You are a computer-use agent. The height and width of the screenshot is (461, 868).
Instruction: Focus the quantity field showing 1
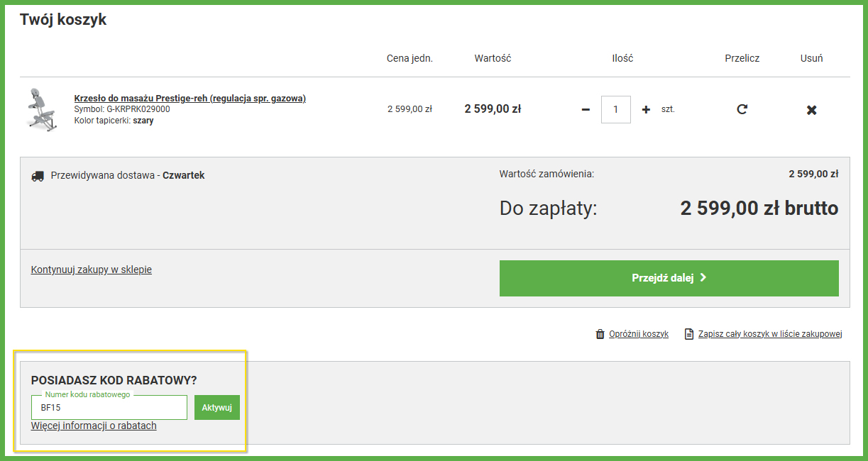click(x=615, y=110)
